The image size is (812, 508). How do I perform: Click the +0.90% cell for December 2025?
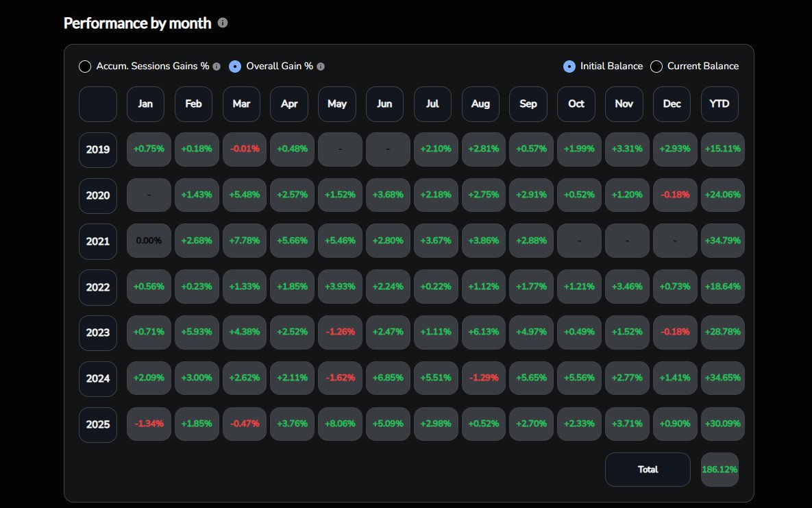pyautogui.click(x=675, y=424)
